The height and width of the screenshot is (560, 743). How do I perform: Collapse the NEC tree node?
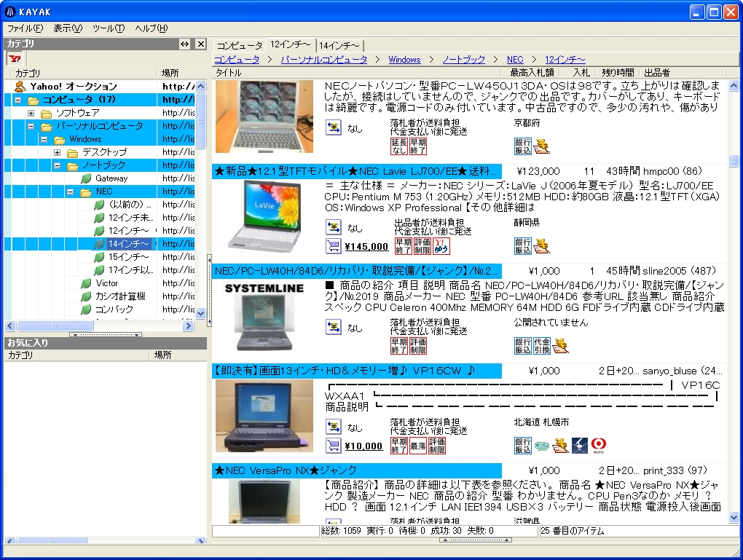[x=71, y=192]
